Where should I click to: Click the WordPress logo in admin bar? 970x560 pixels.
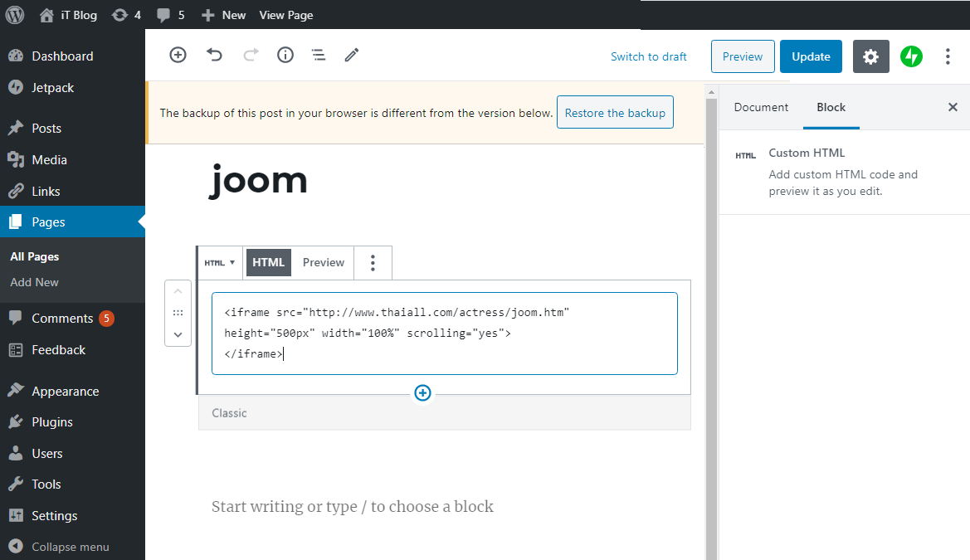tap(14, 15)
